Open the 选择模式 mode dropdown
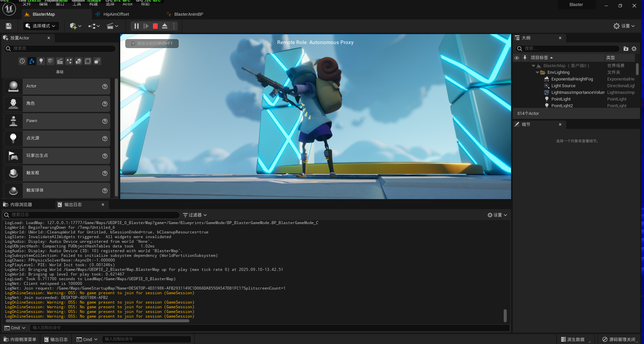 click(x=41, y=26)
